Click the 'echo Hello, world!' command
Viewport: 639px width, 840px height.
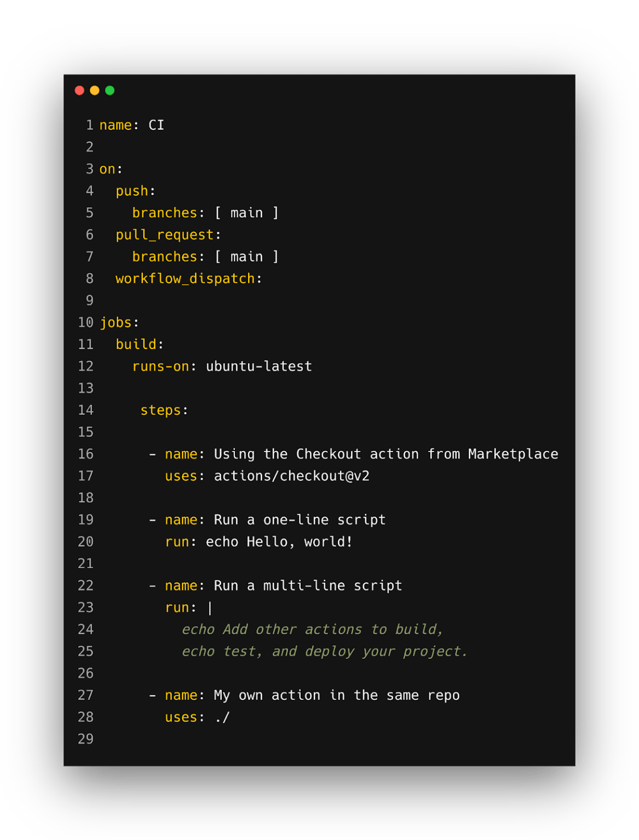[x=279, y=542]
